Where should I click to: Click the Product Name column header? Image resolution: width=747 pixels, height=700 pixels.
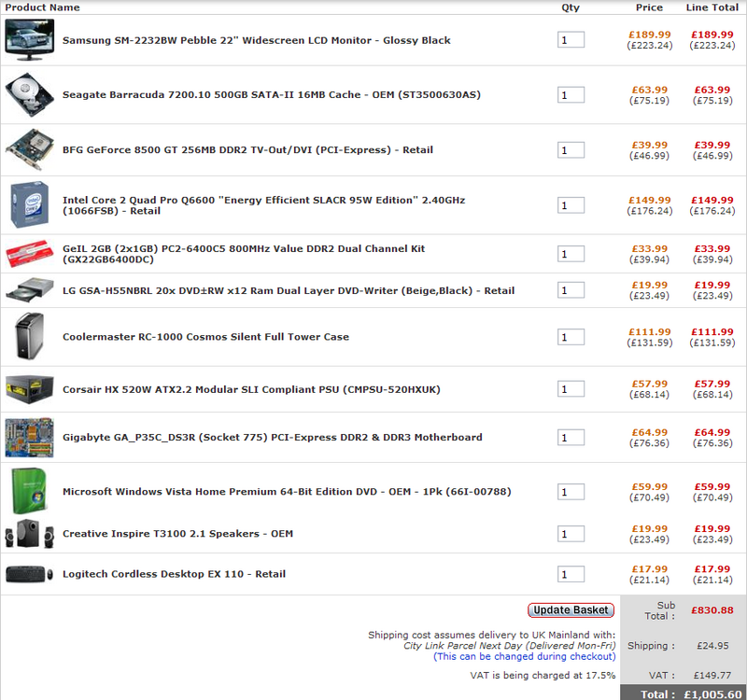tap(42, 7)
